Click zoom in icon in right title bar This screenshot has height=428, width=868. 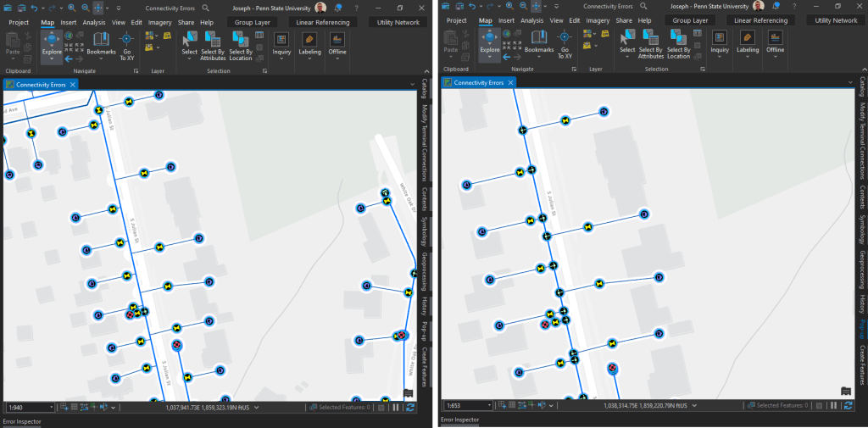(508, 7)
